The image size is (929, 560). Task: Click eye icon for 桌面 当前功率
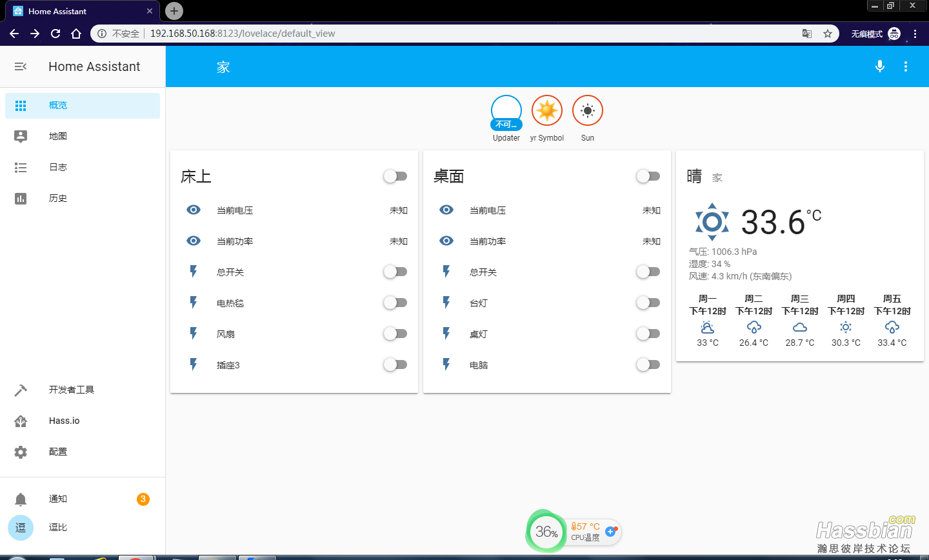pyautogui.click(x=446, y=241)
